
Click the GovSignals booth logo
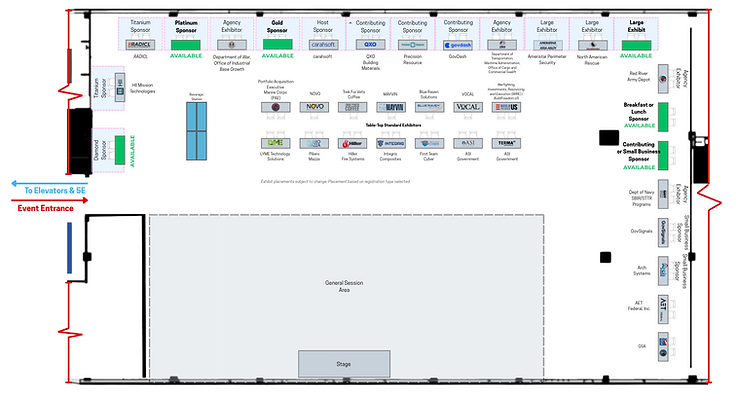663,233
